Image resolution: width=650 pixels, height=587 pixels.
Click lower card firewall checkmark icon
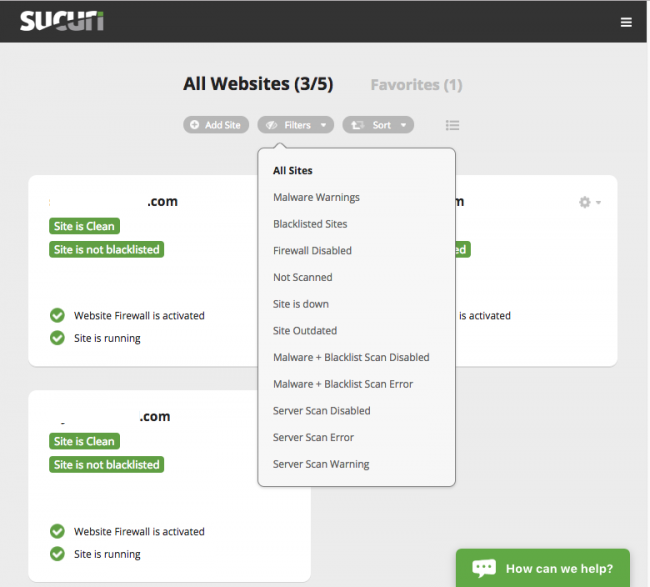click(57, 531)
